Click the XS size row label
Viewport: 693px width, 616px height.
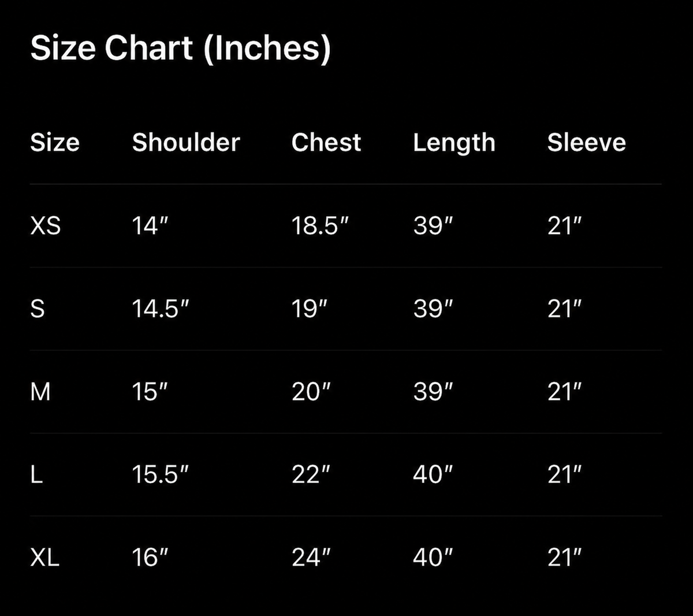[45, 225]
